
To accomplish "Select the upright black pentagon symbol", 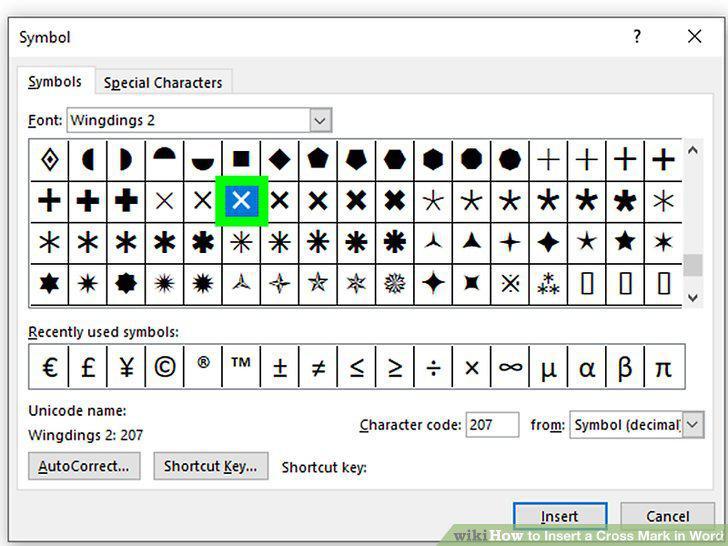I will 318,160.
